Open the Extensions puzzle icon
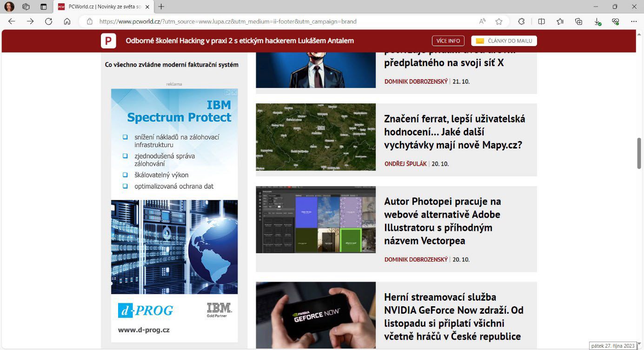The width and height of the screenshot is (644, 350). (521, 21)
